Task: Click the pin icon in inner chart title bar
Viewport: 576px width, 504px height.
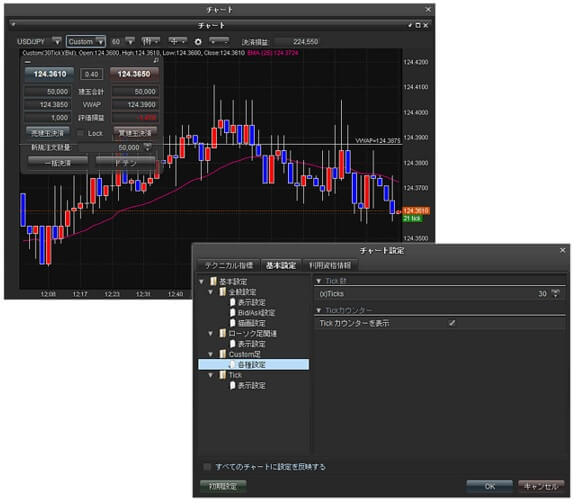Action: tap(410, 25)
